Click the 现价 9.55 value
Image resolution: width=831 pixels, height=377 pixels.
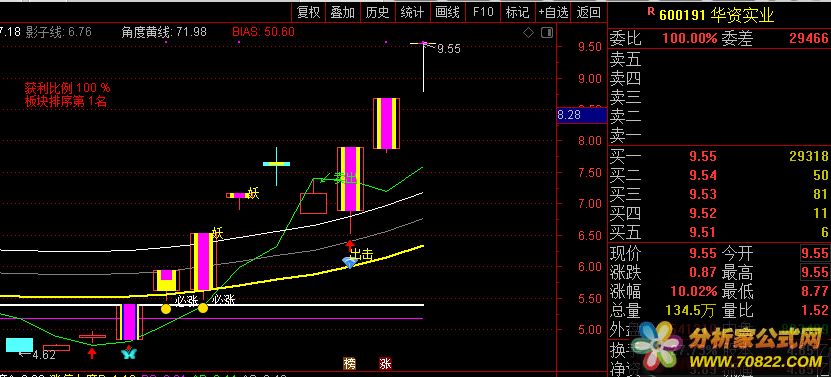point(703,253)
